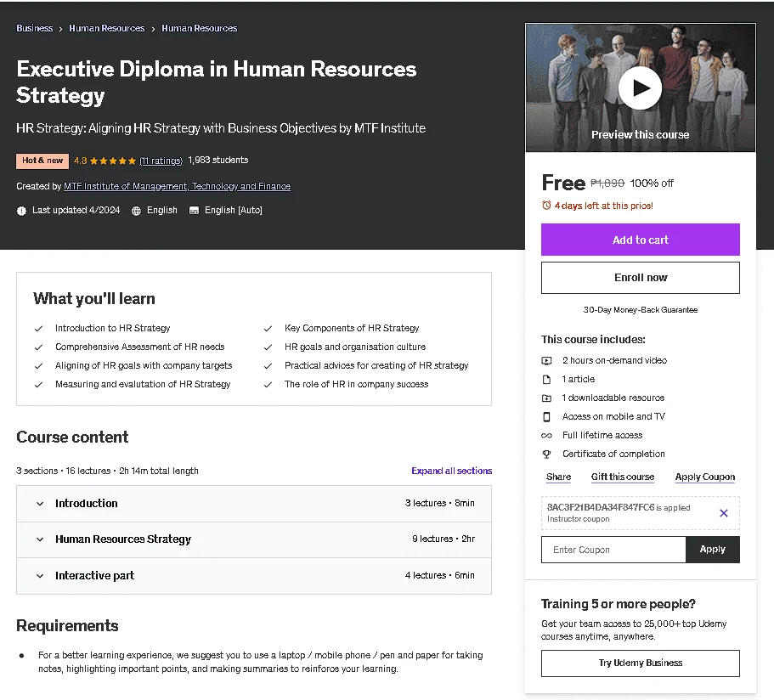Apply the entered coupon code
This screenshot has width=774, height=700.
click(x=712, y=549)
